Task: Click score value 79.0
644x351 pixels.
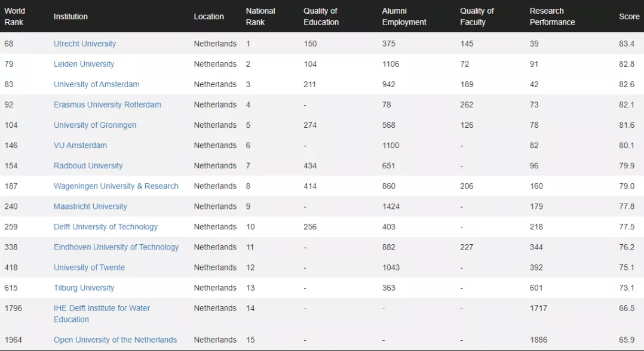Action: 627,186
